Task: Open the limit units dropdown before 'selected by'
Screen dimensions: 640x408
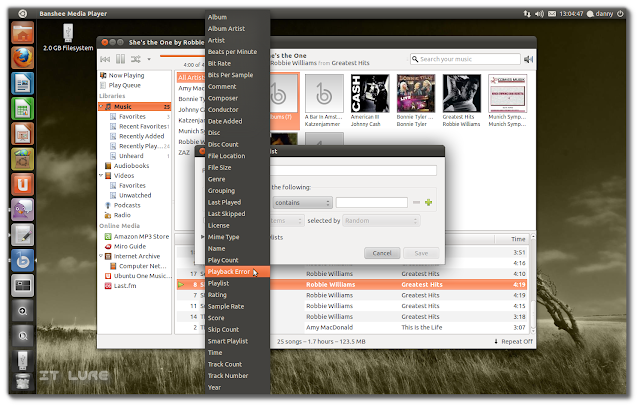Action: (287, 221)
